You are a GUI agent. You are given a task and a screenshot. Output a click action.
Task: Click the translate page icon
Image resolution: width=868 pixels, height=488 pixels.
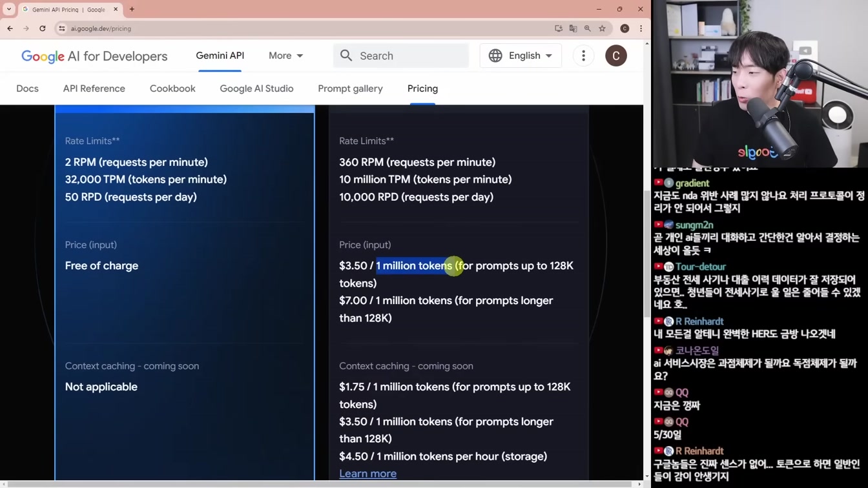coord(573,28)
